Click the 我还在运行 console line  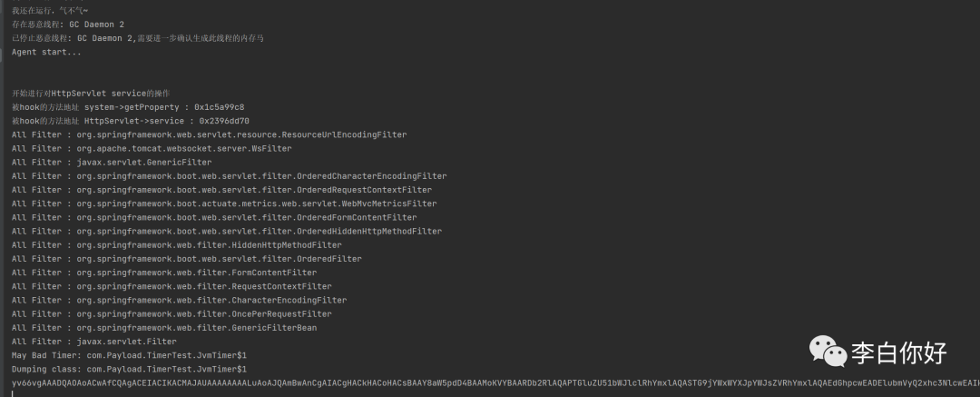(50, 10)
